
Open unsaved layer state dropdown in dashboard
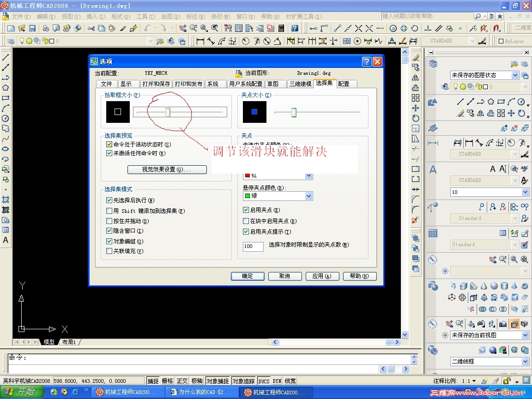click(515, 75)
